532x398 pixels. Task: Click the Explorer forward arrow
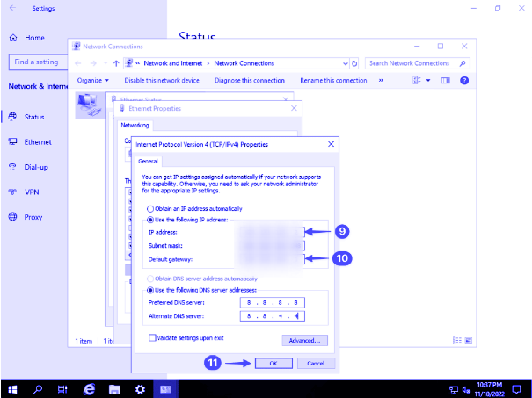tap(93, 63)
